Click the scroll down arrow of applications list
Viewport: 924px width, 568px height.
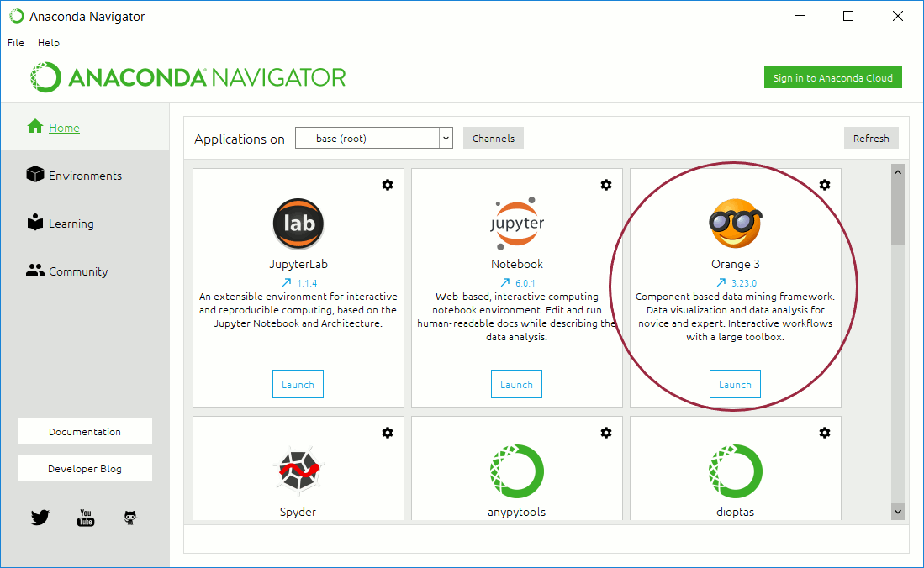tap(898, 511)
